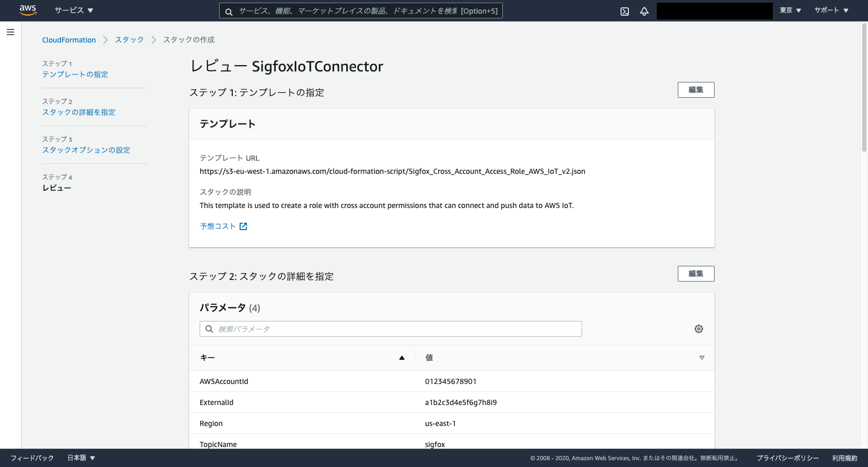The width and height of the screenshot is (868, 467).
Task: Open the 日本語 language selector
Action: pyautogui.click(x=81, y=458)
